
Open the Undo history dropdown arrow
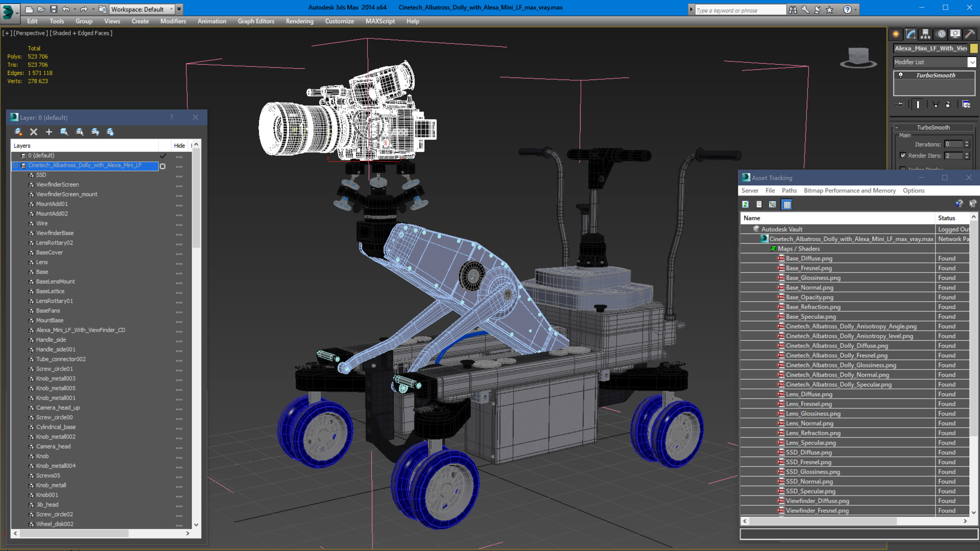click(75, 9)
